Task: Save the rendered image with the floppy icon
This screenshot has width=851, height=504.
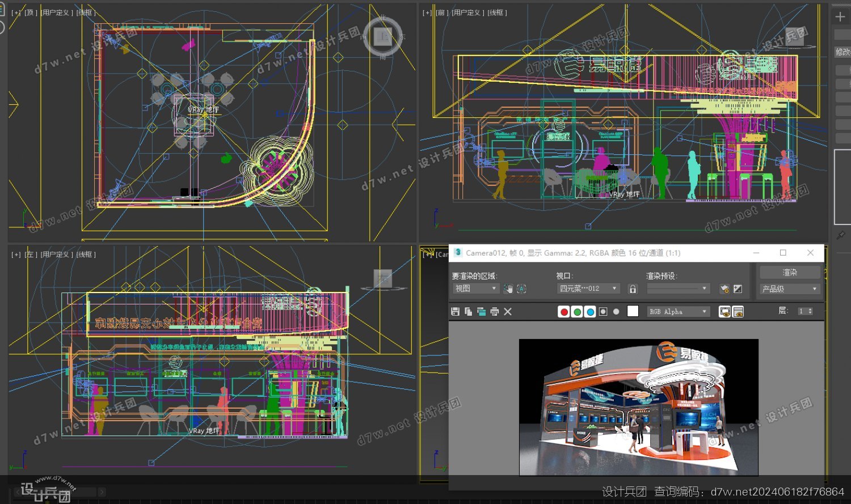Action: point(455,311)
